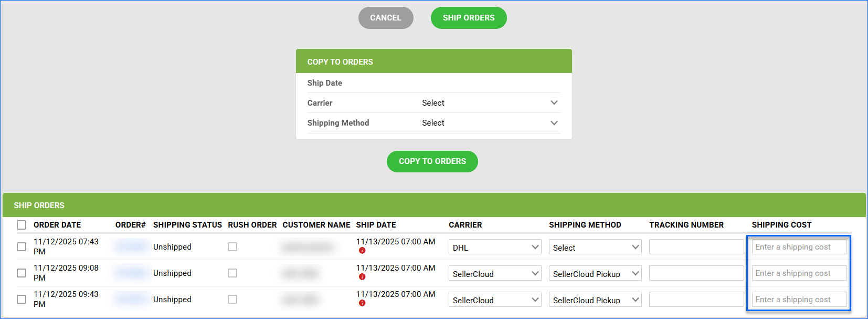The height and width of the screenshot is (319, 868).
Task: Select the order dated 11/12/2025 09:43 PM
Action: [x=22, y=299]
